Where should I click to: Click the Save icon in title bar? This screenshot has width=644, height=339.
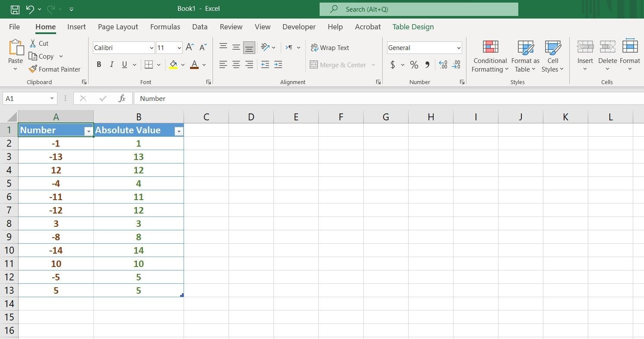tap(15, 9)
